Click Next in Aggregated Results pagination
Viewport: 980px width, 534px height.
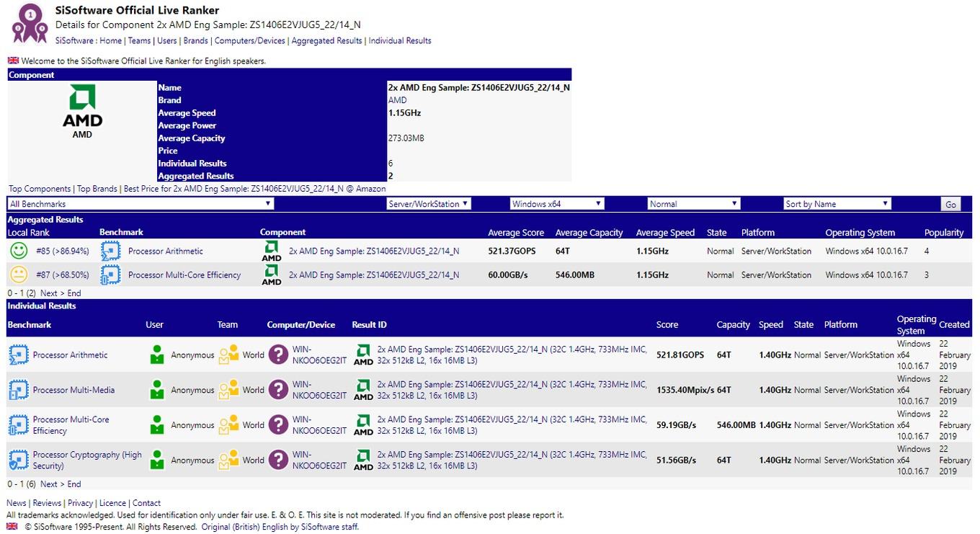49,293
